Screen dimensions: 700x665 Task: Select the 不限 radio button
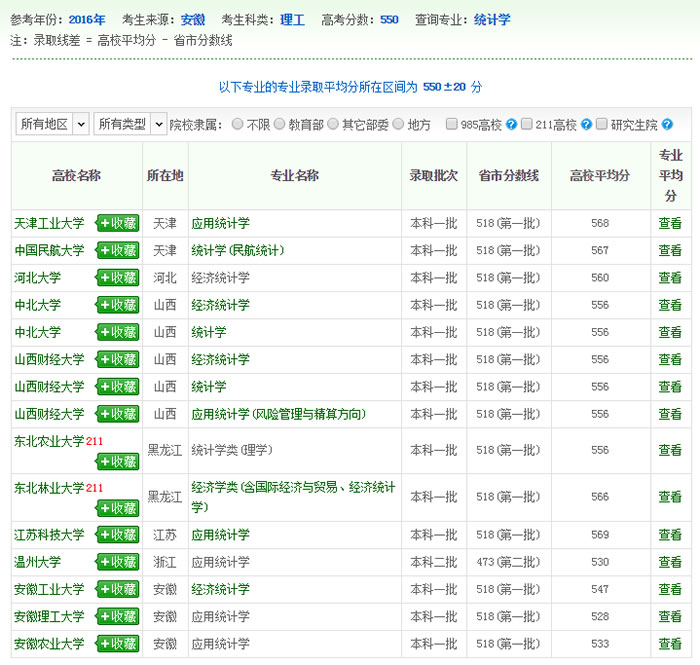click(x=238, y=124)
